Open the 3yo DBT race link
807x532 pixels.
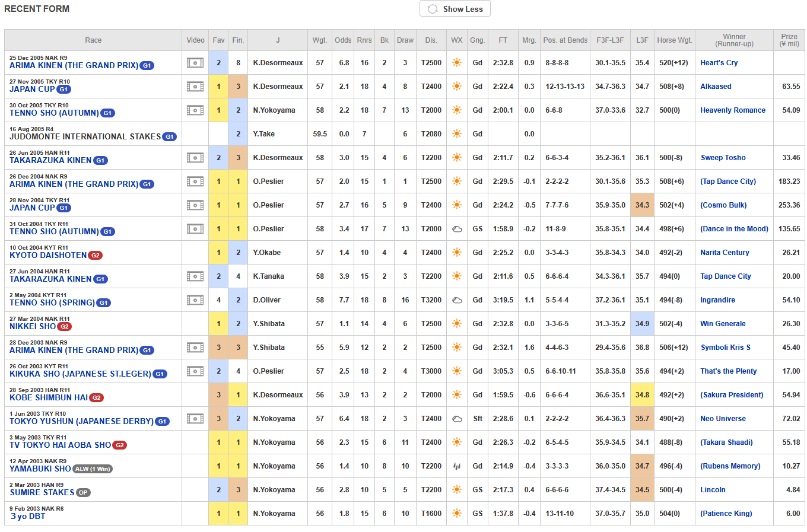click(x=28, y=517)
